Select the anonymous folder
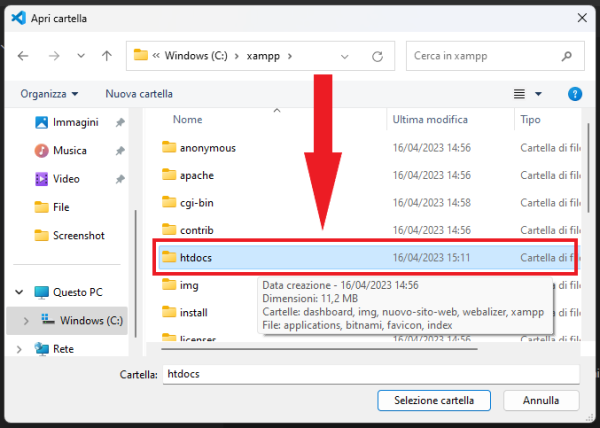The image size is (600, 428). pyautogui.click(x=208, y=148)
